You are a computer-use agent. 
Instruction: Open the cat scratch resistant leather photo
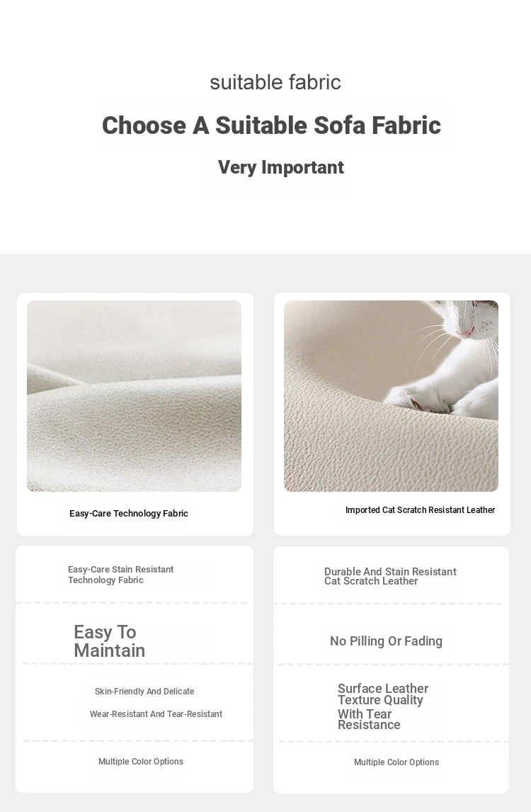pos(391,395)
